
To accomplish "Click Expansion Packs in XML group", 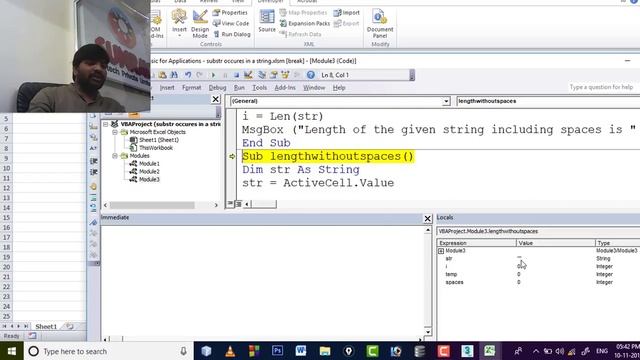I will 305,23.
